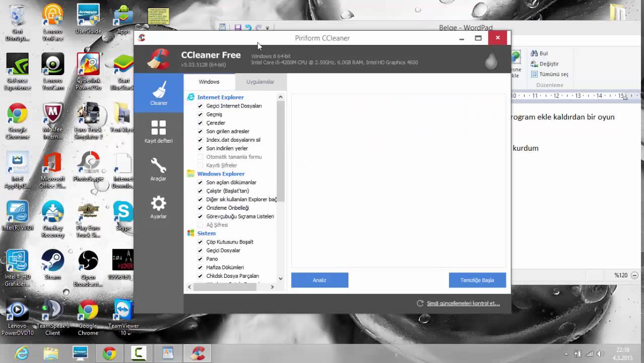Open OneKey Recovery desktop shortcut
The width and height of the screenshot is (644, 363).
53,219
